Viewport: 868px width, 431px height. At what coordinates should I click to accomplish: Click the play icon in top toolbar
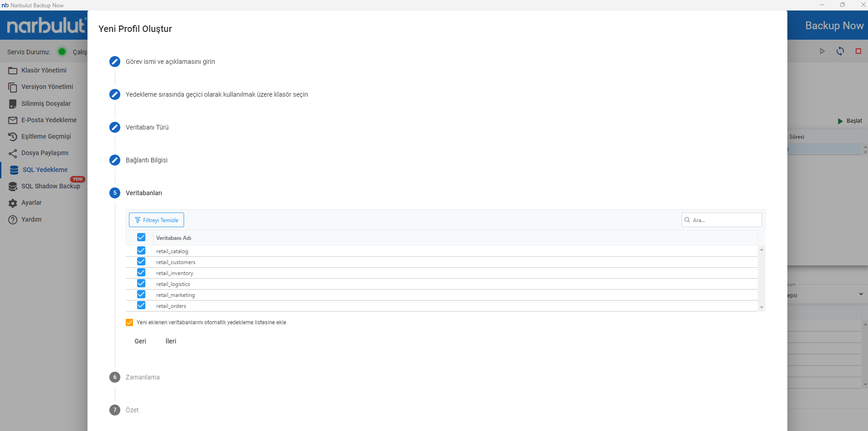822,51
